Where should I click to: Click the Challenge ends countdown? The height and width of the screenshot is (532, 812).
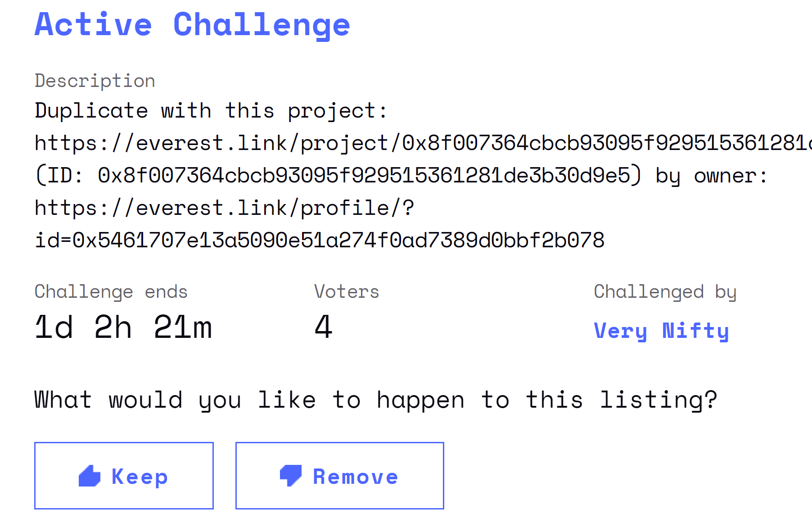click(x=124, y=326)
